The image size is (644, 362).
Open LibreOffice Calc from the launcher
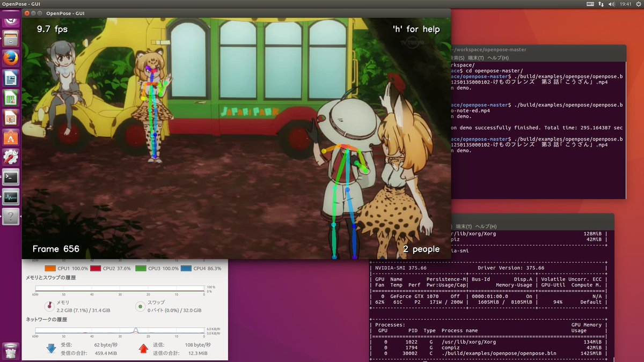(x=11, y=98)
